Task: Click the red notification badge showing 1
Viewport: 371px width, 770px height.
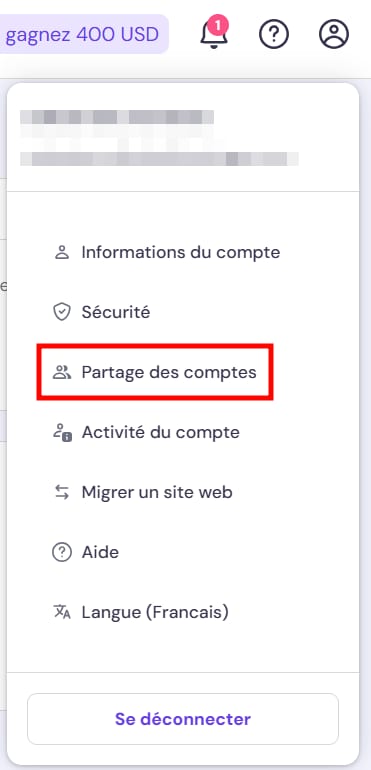Action: pos(218,25)
